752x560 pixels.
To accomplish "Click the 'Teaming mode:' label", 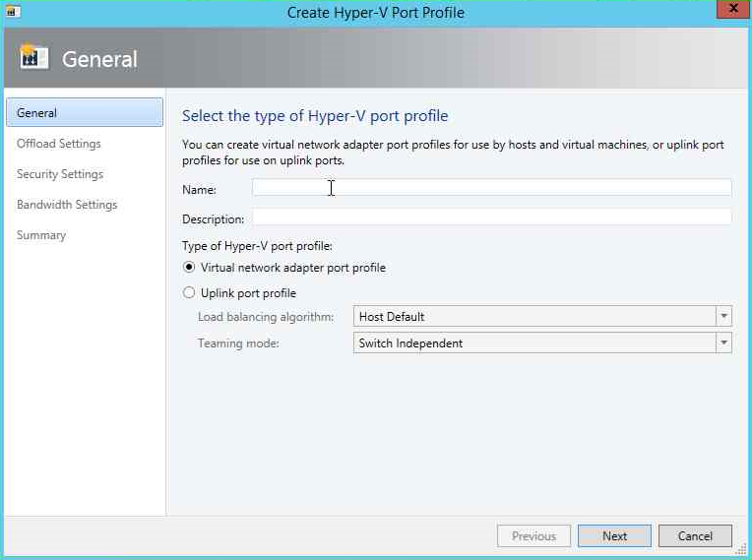I will pos(238,343).
